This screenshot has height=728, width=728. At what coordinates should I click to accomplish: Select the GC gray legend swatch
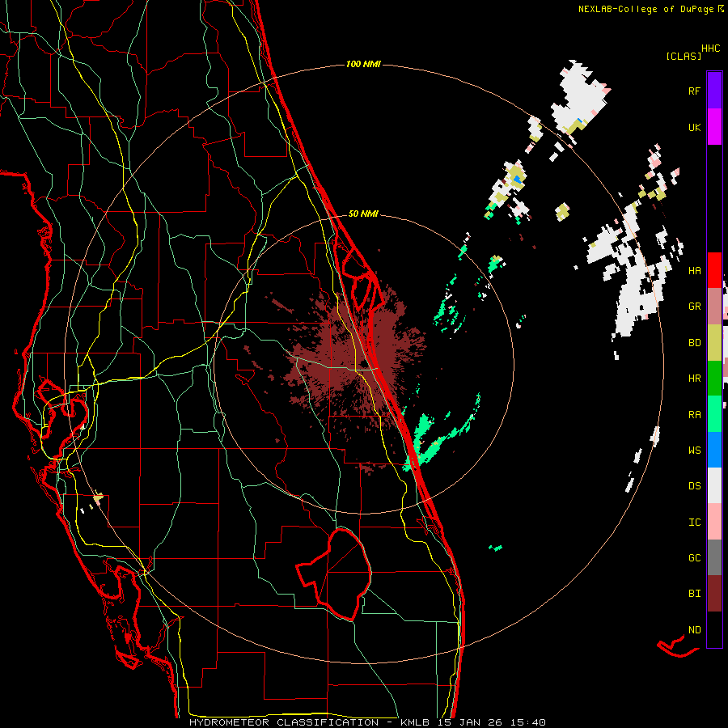point(714,557)
